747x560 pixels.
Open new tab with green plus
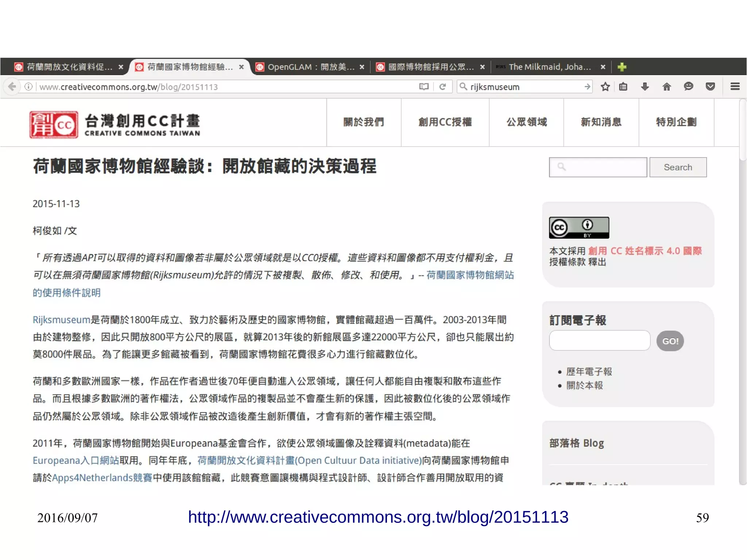(622, 67)
